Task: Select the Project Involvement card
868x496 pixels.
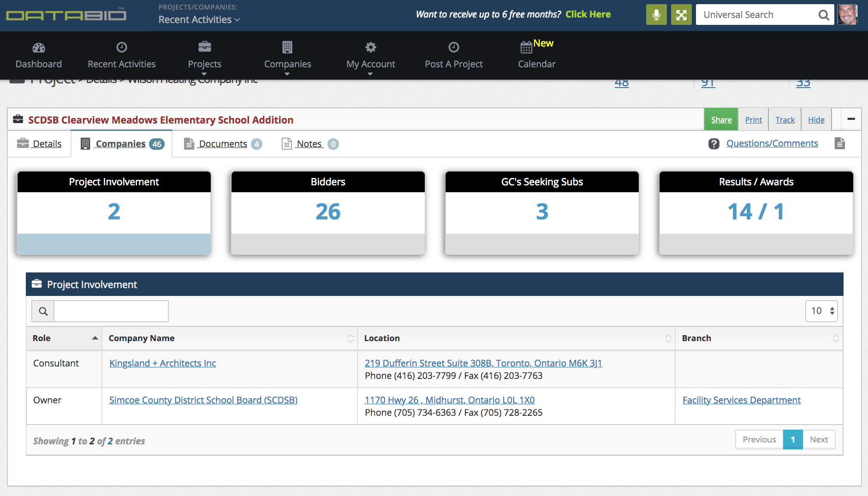Action: (114, 213)
